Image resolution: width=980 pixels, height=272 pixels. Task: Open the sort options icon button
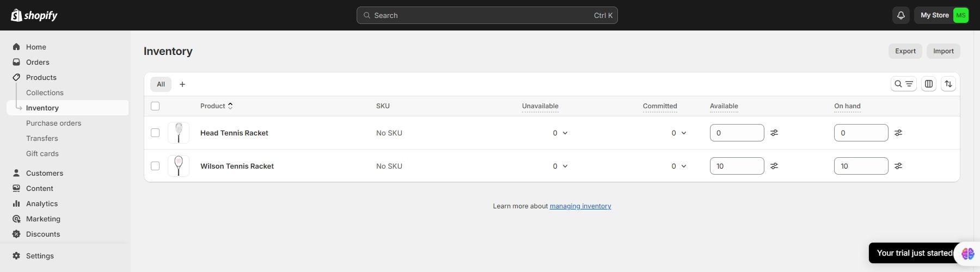(x=948, y=84)
